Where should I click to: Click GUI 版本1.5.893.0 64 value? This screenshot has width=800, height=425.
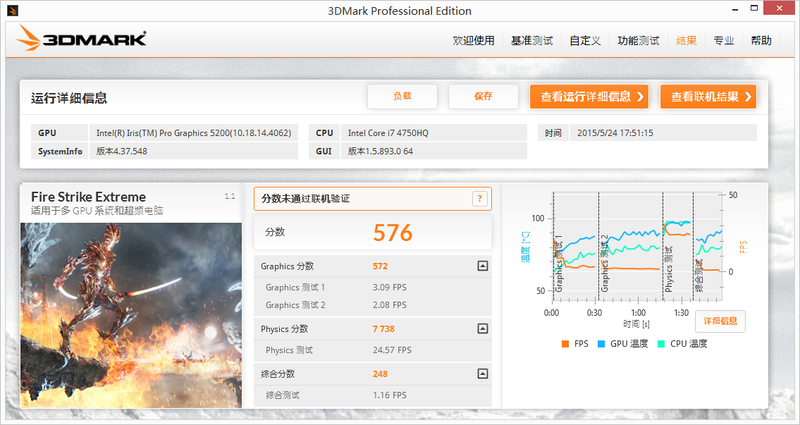[x=381, y=151]
